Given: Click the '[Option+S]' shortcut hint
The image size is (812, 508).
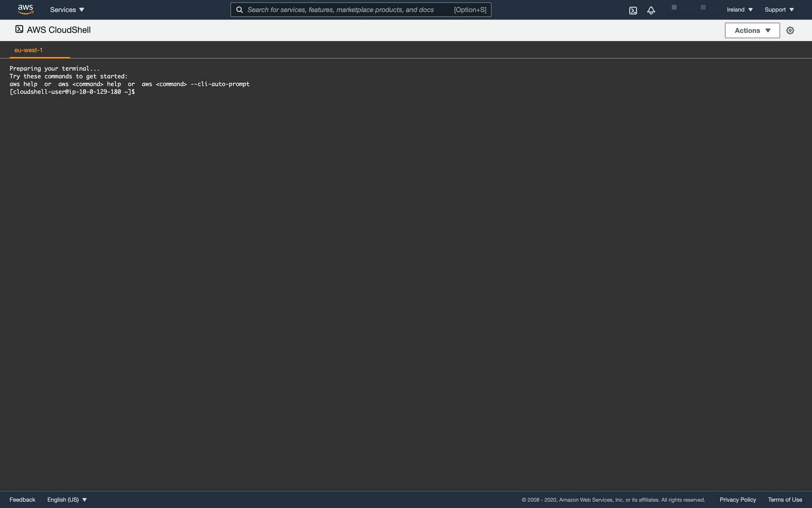Looking at the screenshot, I should [x=470, y=10].
